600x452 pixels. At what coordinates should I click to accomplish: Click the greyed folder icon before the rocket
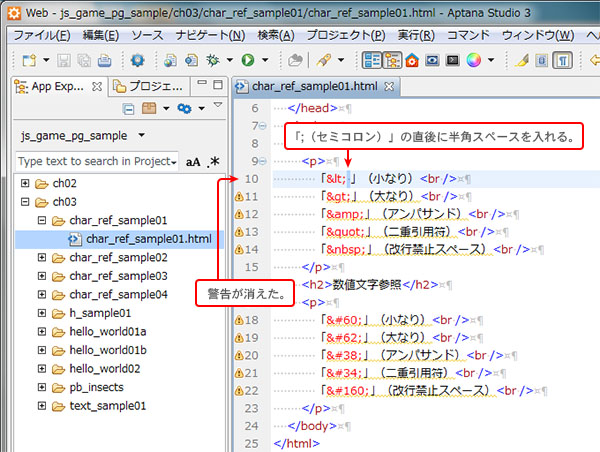coord(295,60)
